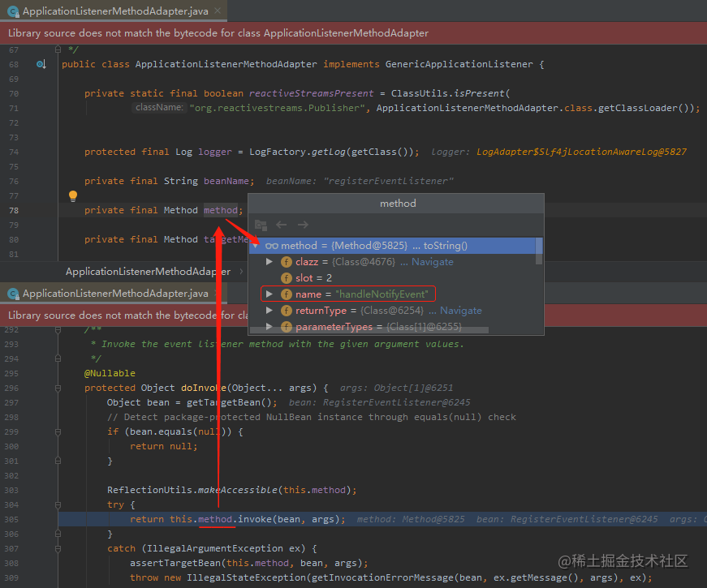Click the fold marker on line 301
Image resolution: width=707 pixels, height=588 pixels.
pyautogui.click(x=58, y=461)
